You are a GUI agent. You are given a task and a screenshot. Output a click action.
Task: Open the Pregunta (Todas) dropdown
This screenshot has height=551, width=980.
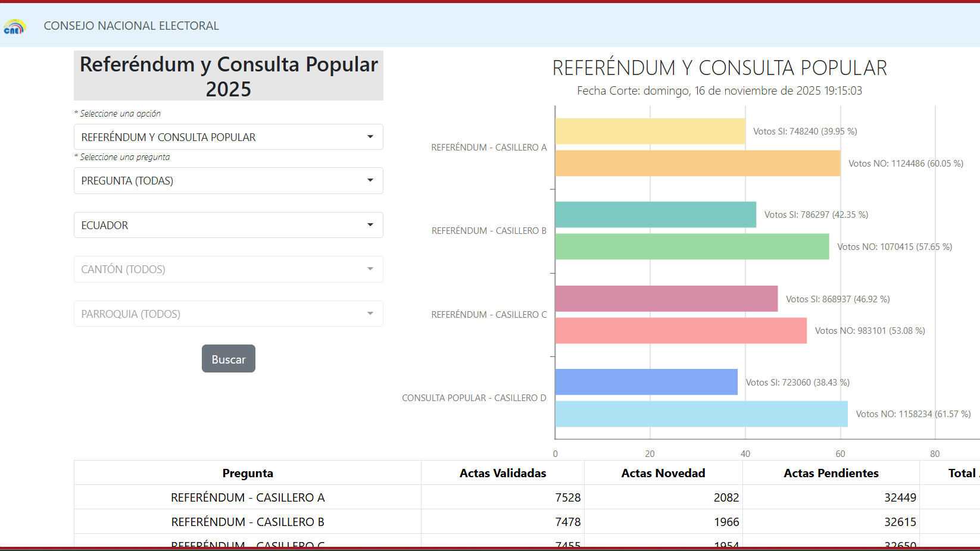(x=228, y=180)
